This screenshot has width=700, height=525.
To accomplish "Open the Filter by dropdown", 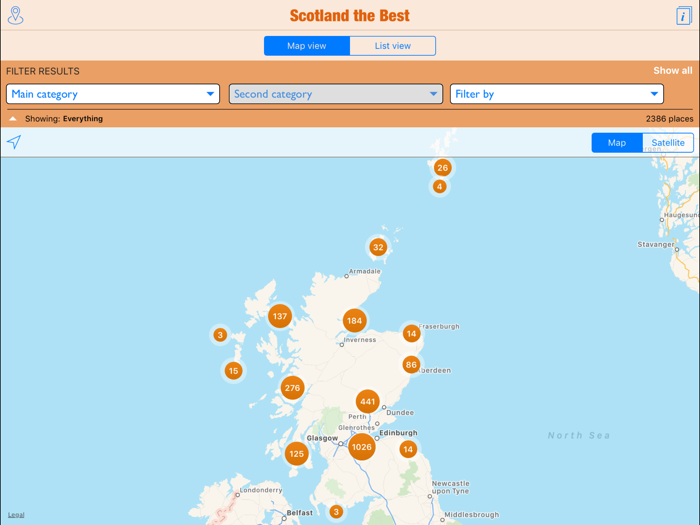I will [557, 94].
